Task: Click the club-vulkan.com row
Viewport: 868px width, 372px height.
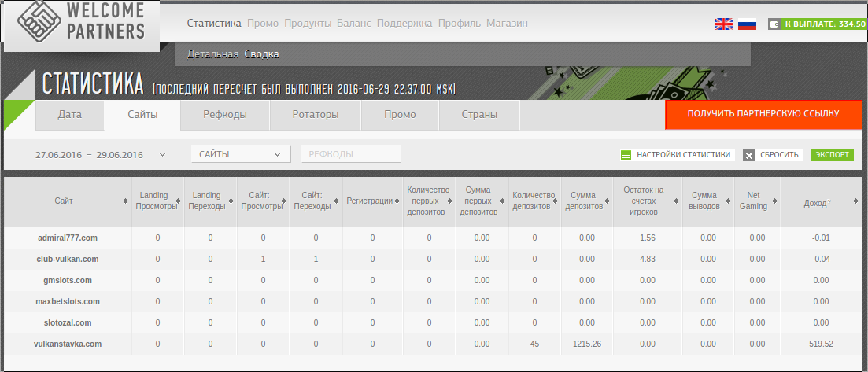Action: [434, 259]
